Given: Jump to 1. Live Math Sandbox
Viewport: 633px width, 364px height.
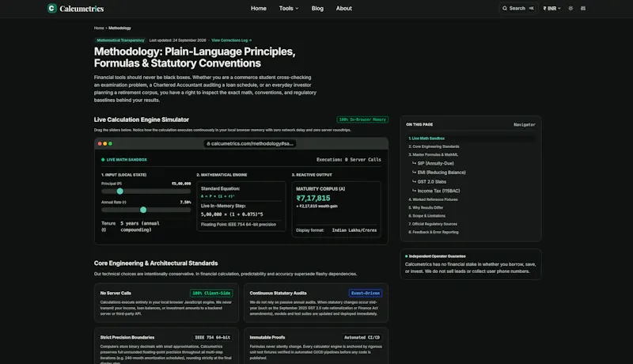Looking at the screenshot, I should (426, 138).
